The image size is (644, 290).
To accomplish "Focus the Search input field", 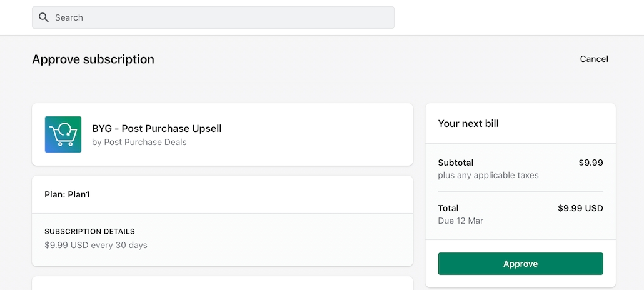I will point(219,17).
